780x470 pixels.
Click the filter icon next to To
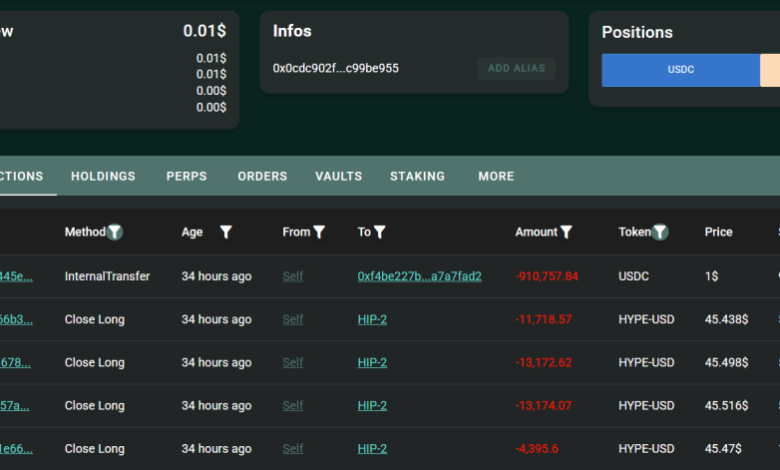(380, 232)
